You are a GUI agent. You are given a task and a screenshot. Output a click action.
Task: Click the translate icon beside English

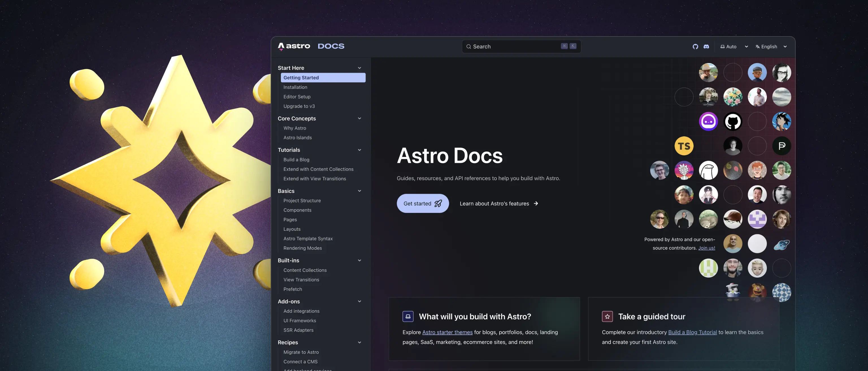point(757,47)
